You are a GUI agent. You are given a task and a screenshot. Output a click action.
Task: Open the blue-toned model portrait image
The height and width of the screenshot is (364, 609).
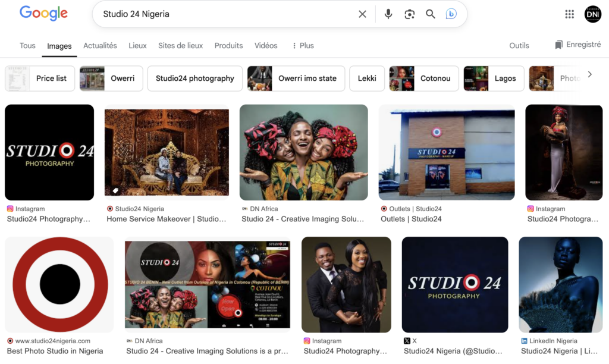[x=561, y=284]
